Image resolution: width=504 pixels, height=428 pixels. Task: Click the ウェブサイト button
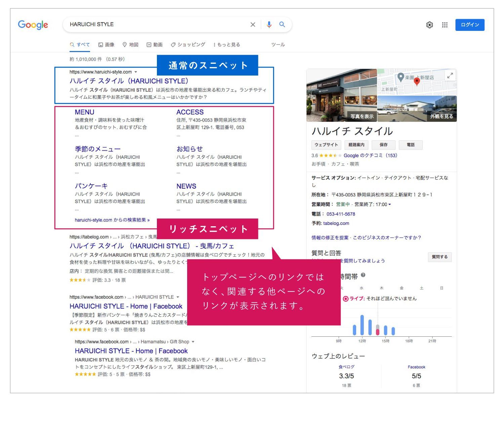[326, 145]
